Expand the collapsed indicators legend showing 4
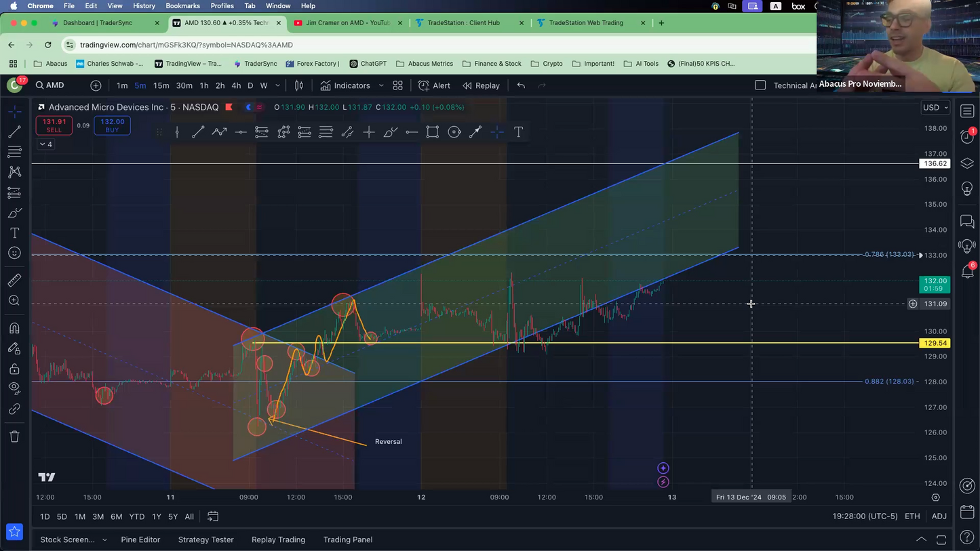The width and height of the screenshot is (980, 551). tap(45, 144)
